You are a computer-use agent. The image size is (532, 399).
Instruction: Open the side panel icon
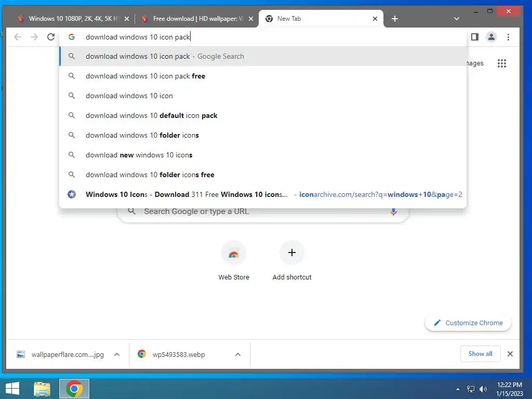[x=475, y=37]
